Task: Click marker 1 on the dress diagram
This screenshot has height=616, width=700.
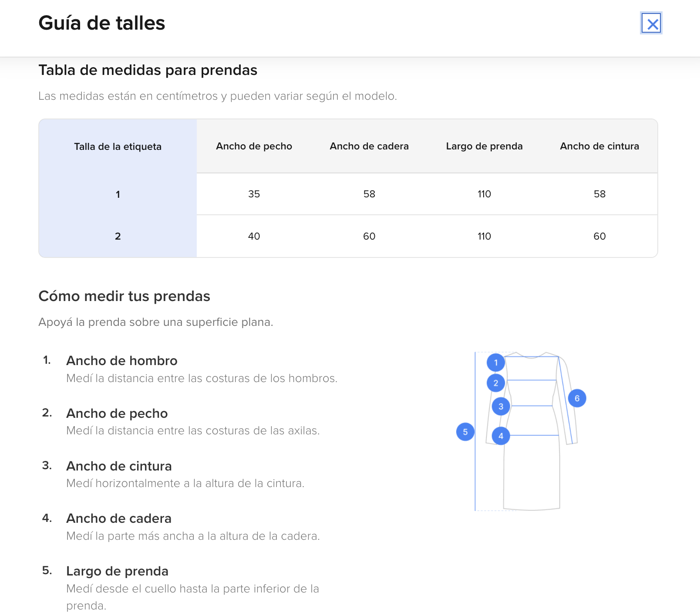Action: (496, 362)
